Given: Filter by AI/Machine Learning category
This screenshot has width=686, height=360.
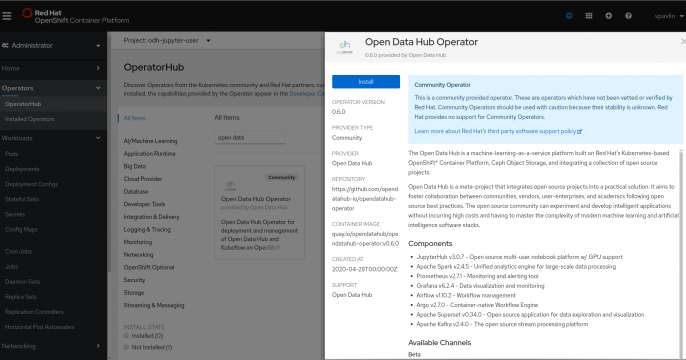Looking at the screenshot, I should point(150,141).
